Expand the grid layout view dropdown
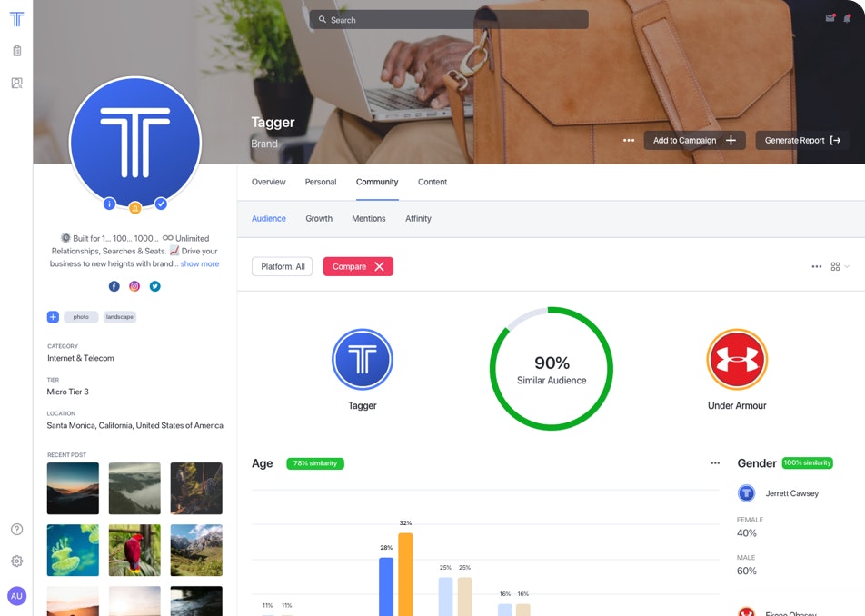 (840, 266)
